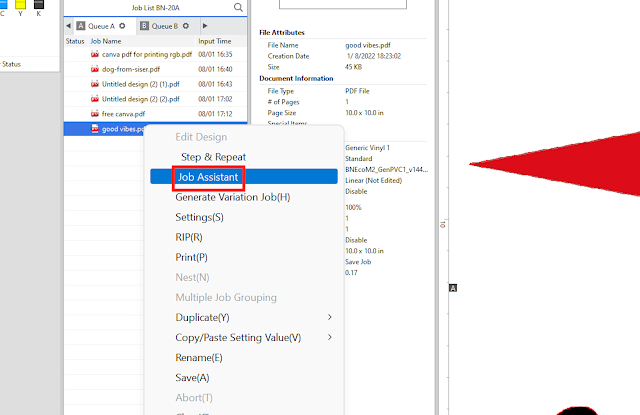The height and width of the screenshot is (415, 640).
Task: Click the Linear (Not Edited) value
Action: 373,180
